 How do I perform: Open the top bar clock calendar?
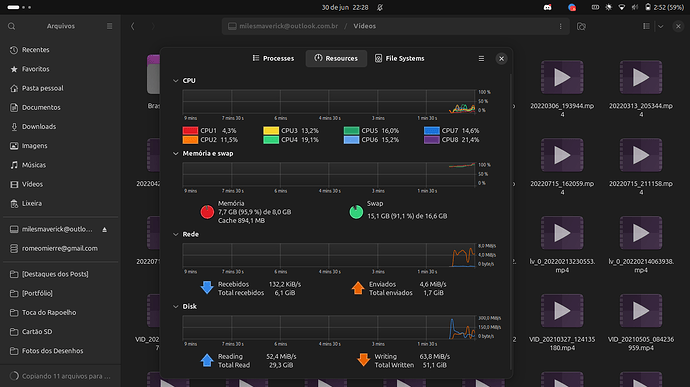coord(345,7)
